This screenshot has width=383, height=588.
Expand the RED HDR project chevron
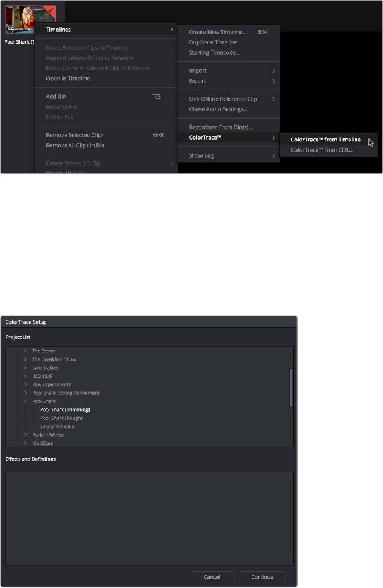26,376
